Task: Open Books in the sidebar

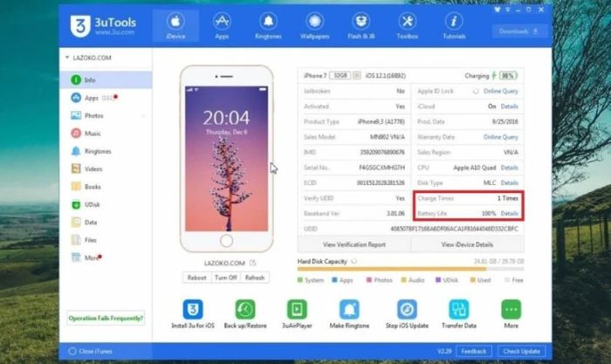Action: click(106, 187)
